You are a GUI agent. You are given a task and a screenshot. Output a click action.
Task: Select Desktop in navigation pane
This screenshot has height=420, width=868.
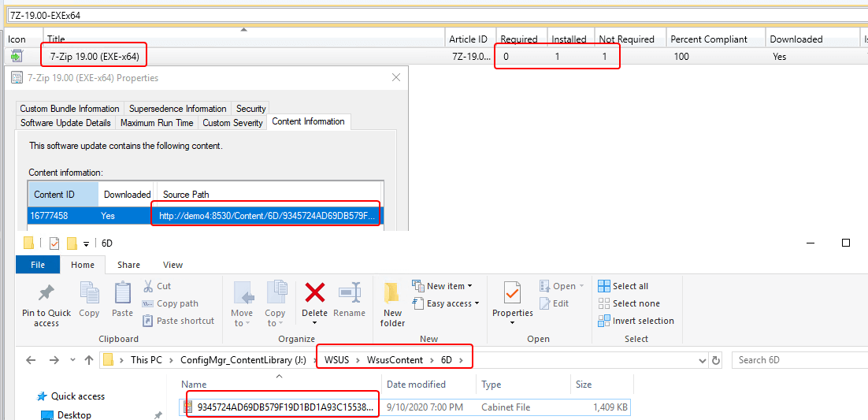click(66, 415)
